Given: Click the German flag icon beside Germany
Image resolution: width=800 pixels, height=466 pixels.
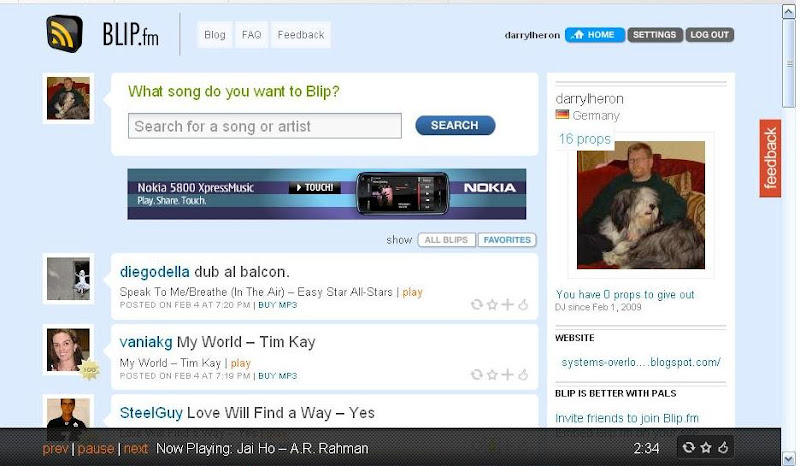Looking at the screenshot, I should pos(562,115).
